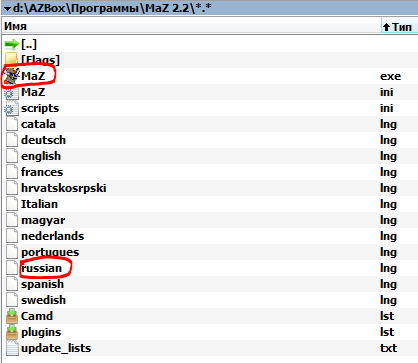The width and height of the screenshot is (418, 363).
Task: Select the Italian language file
Action: [39, 204]
